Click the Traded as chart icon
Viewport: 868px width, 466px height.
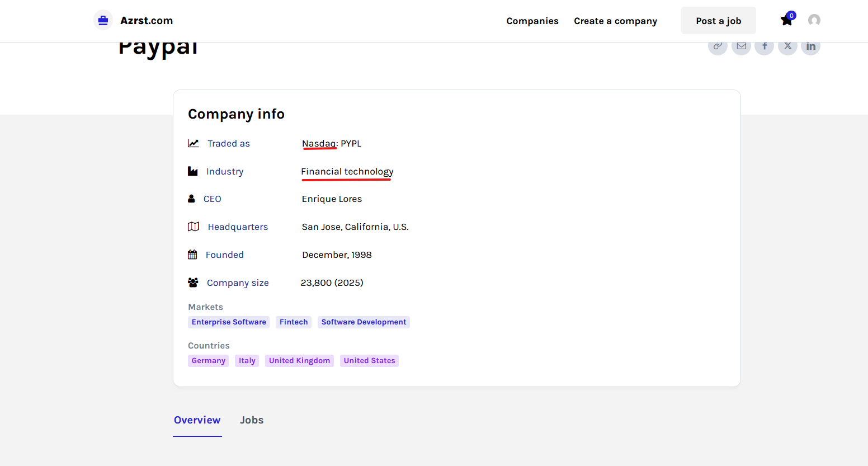[x=194, y=143]
